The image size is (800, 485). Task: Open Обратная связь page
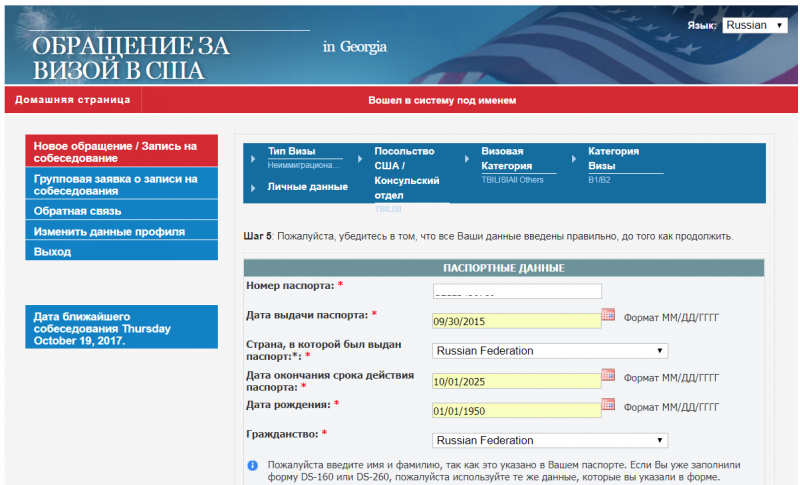pos(121,211)
